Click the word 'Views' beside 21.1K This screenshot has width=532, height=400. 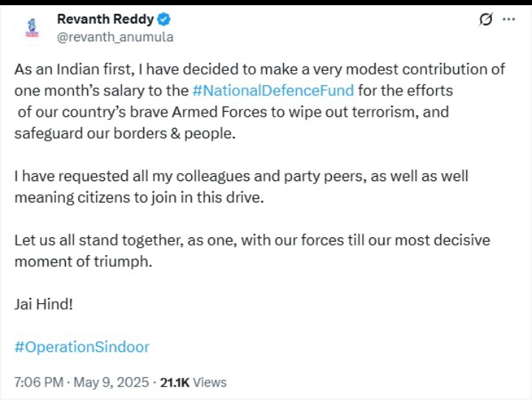click(210, 382)
